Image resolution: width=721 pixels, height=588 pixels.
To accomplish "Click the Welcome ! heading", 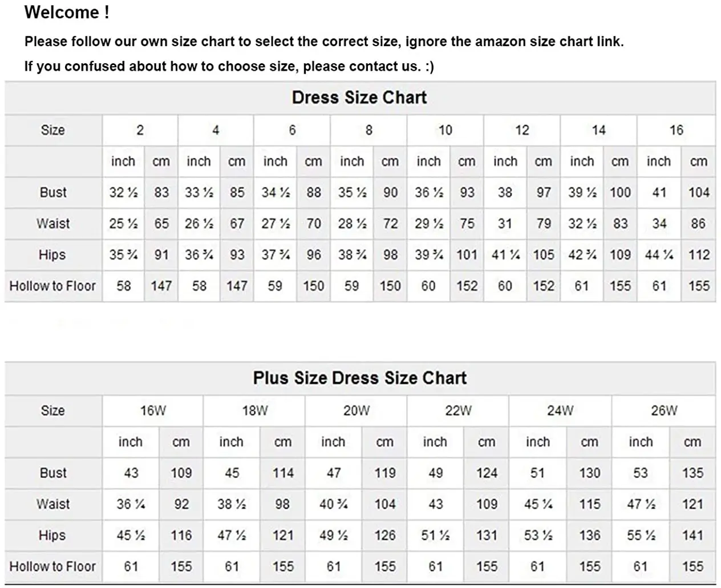I will point(67,13).
